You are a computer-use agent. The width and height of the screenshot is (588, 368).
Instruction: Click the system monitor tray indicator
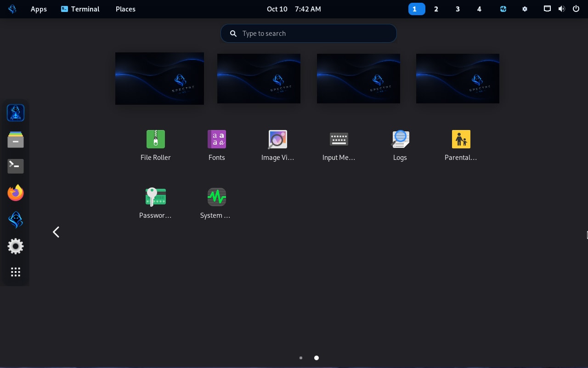pyautogui.click(x=503, y=9)
